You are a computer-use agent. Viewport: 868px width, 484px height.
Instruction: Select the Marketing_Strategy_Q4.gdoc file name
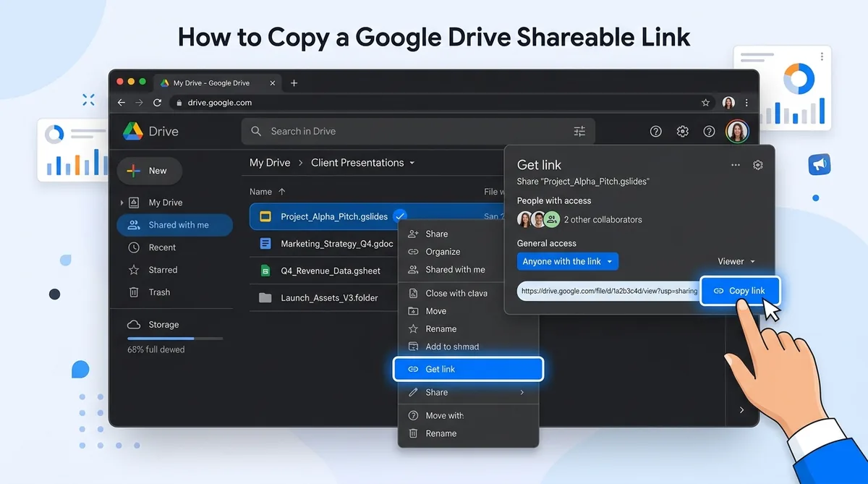coord(337,244)
